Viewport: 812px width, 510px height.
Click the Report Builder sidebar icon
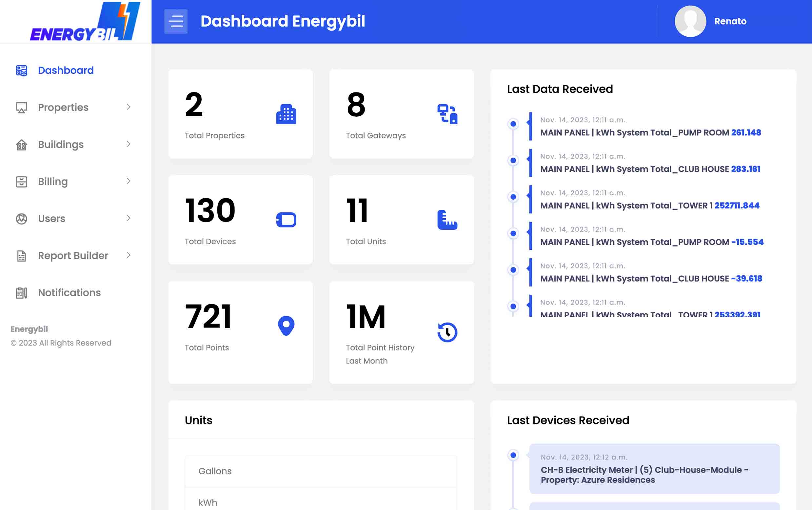pos(22,256)
